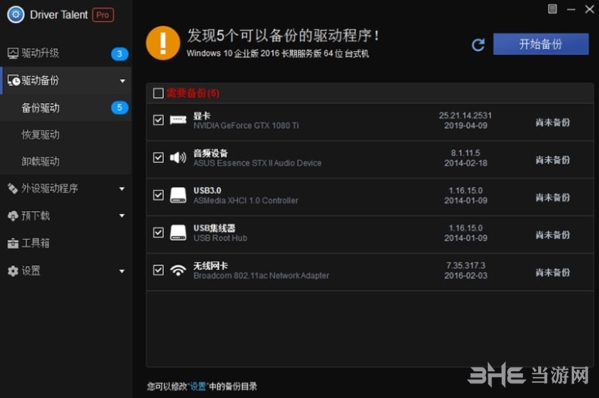Image resolution: width=599 pixels, height=398 pixels.
Task: Click the 外设驱动程序 plug icon
Action: pos(13,188)
